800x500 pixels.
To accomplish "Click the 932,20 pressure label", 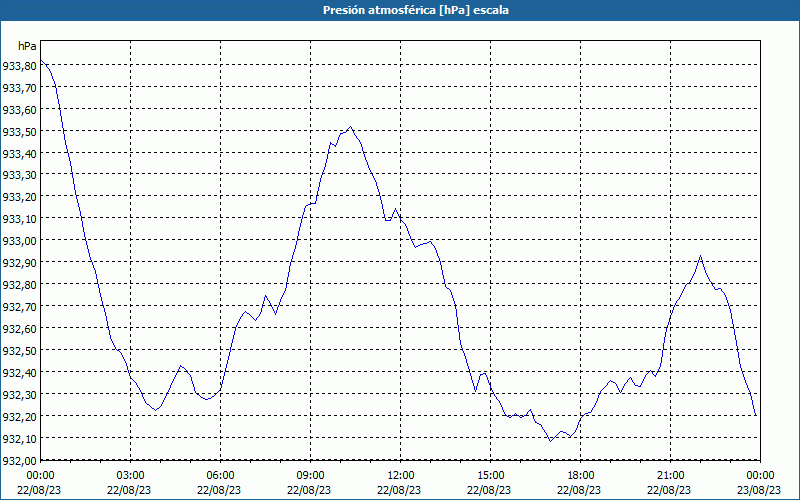I will [19, 416].
